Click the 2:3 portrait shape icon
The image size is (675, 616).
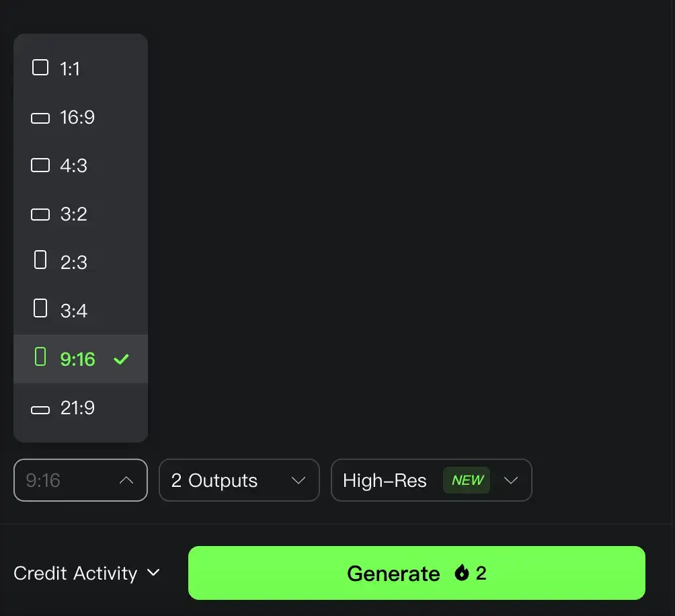click(x=40, y=260)
